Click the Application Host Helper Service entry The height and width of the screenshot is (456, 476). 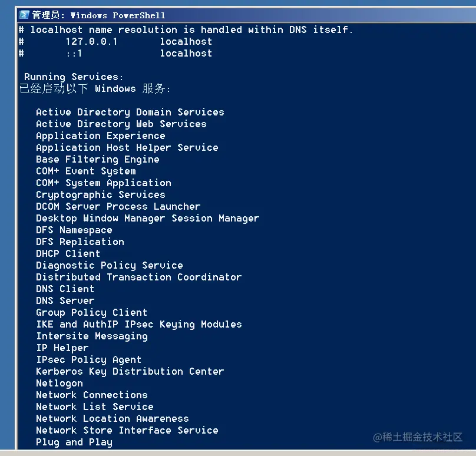click(127, 148)
